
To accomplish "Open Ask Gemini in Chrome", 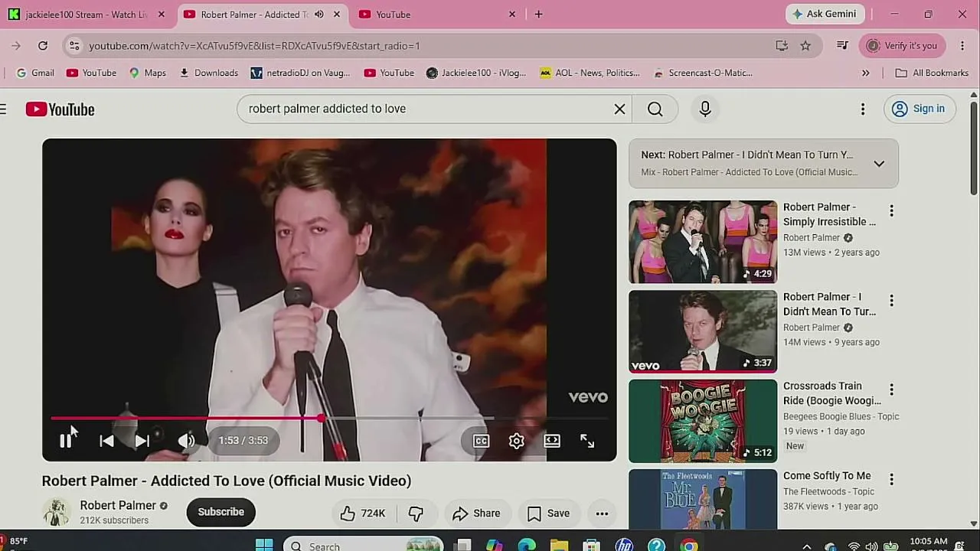I will coord(825,15).
